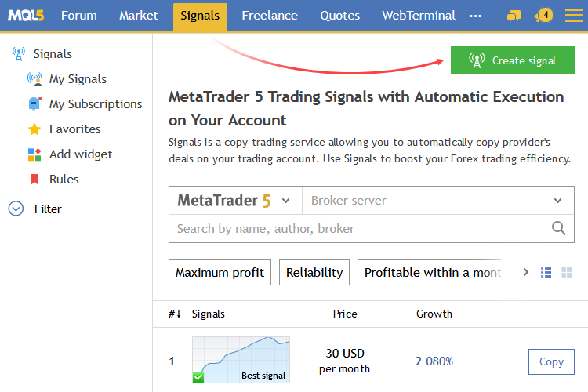Click the search magnifier icon
588x392 pixels.
(558, 227)
